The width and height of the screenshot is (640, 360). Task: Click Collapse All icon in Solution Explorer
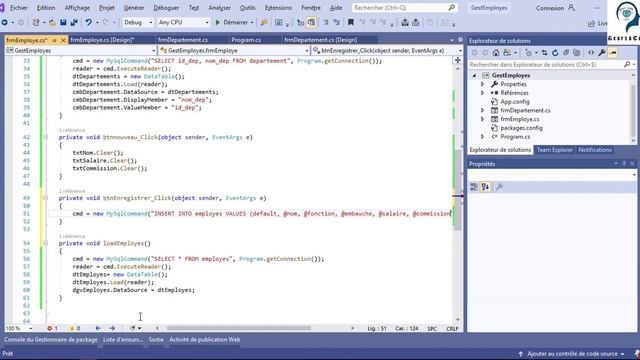(566, 53)
